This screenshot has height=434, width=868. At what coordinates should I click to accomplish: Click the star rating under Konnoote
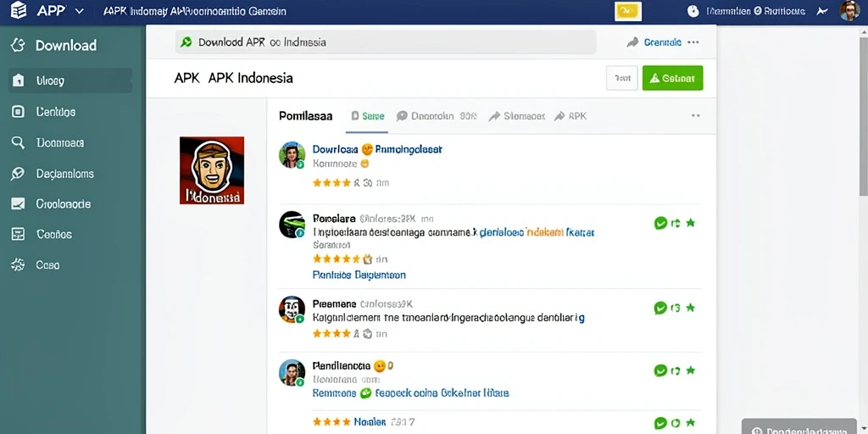click(x=331, y=182)
